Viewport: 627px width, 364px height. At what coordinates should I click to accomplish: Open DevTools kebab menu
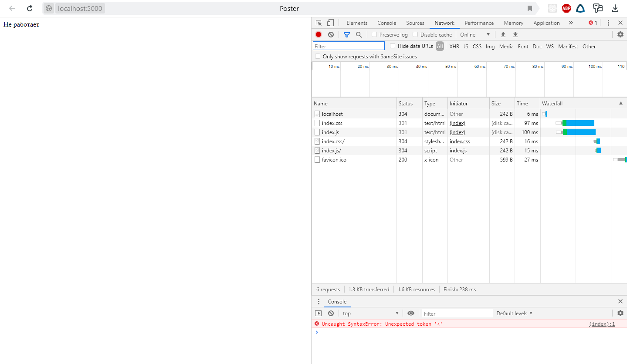[608, 23]
